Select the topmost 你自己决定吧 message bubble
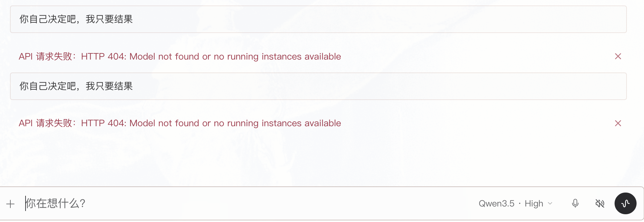The image size is (644, 222). coord(318,19)
